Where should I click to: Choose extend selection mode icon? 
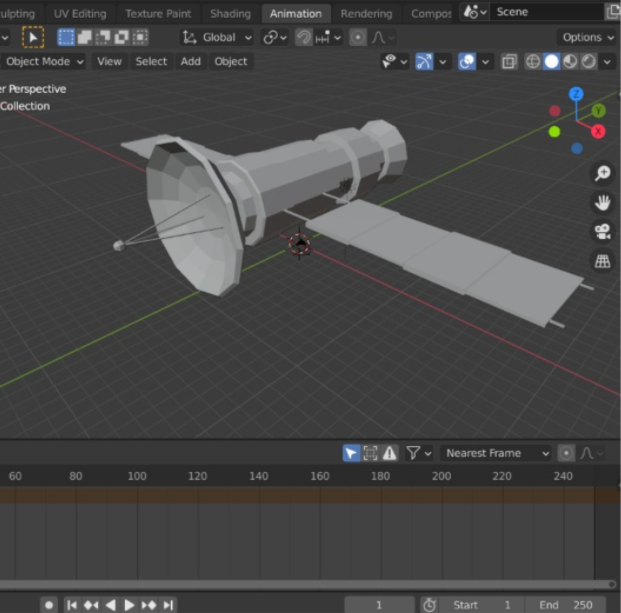(x=84, y=38)
